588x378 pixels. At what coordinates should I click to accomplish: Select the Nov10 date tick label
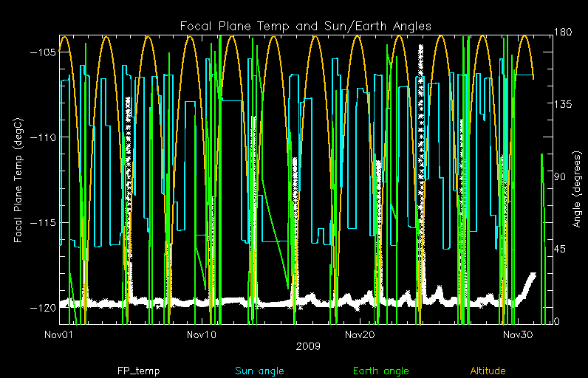(x=201, y=335)
